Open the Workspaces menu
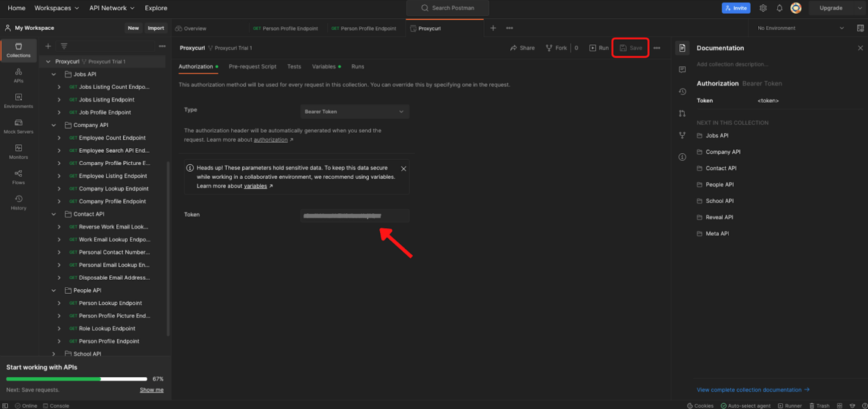The height and width of the screenshot is (409, 868). [56, 8]
